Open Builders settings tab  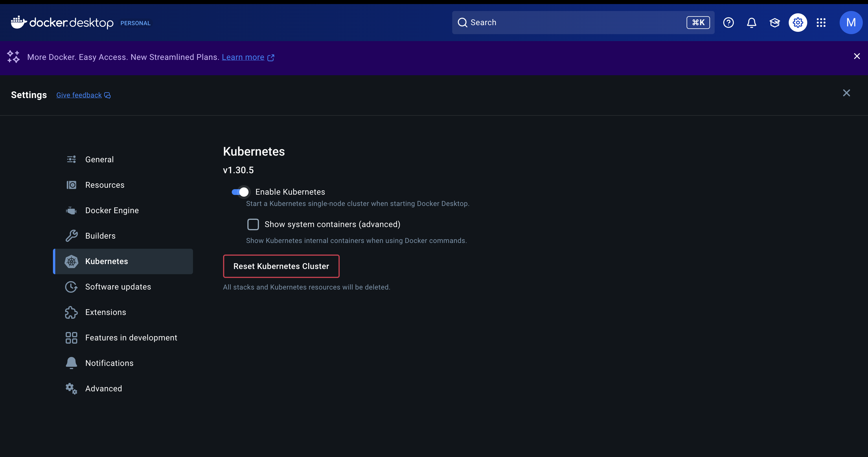coord(123,236)
